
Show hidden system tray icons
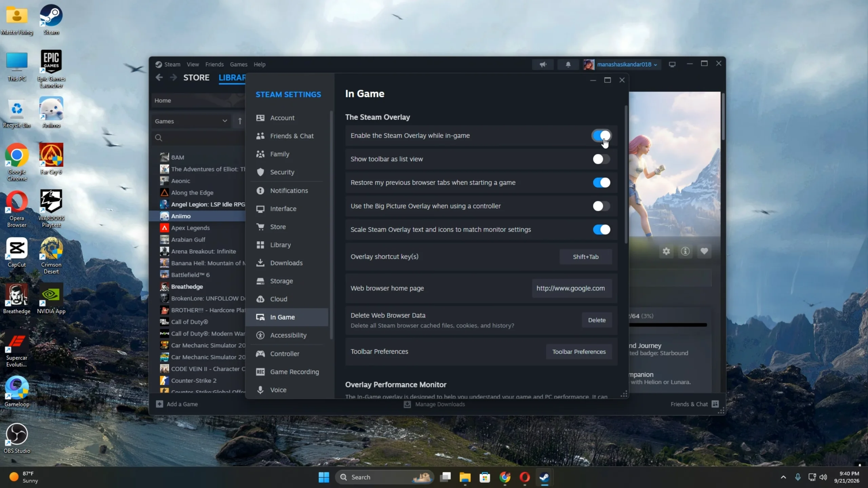[783, 477]
